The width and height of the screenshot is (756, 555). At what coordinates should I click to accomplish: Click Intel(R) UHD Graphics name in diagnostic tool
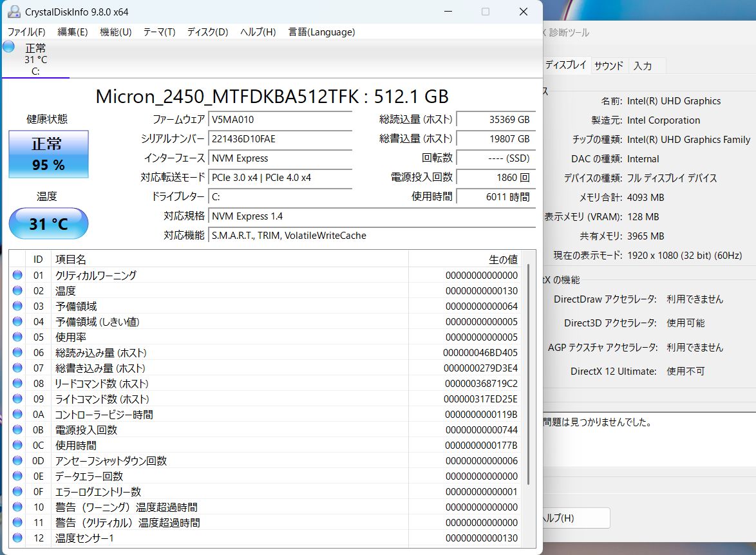click(674, 101)
